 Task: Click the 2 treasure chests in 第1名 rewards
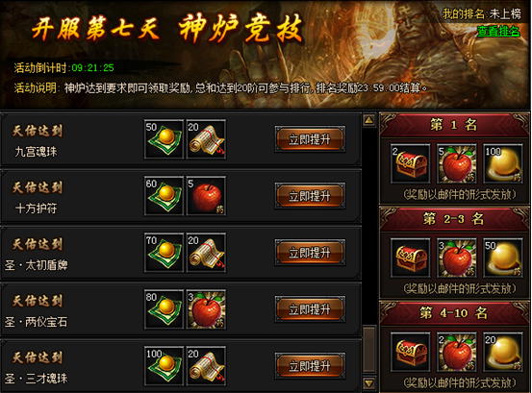411,163
